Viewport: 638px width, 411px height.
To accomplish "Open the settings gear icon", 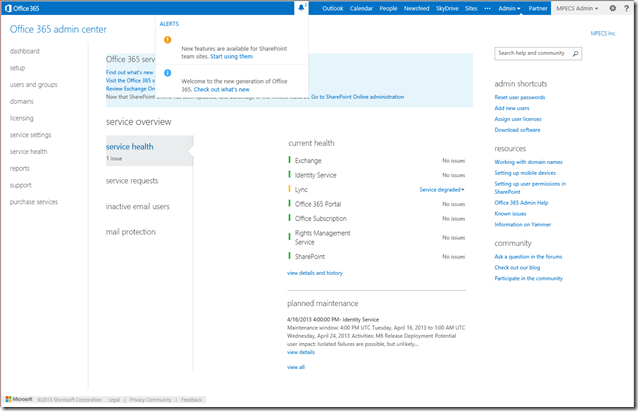I will 612,8.
